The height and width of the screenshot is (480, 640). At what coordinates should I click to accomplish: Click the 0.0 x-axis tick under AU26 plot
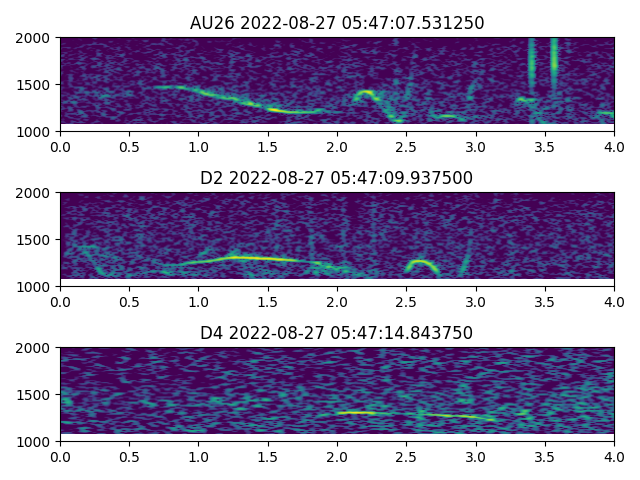pyautogui.click(x=60, y=146)
